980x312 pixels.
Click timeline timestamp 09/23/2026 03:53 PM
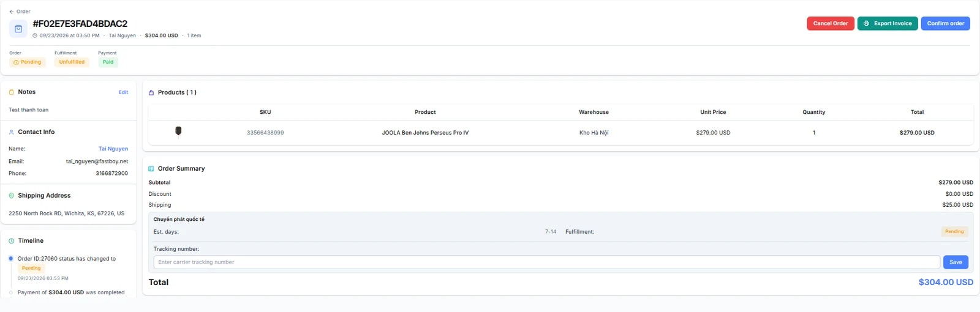point(43,278)
